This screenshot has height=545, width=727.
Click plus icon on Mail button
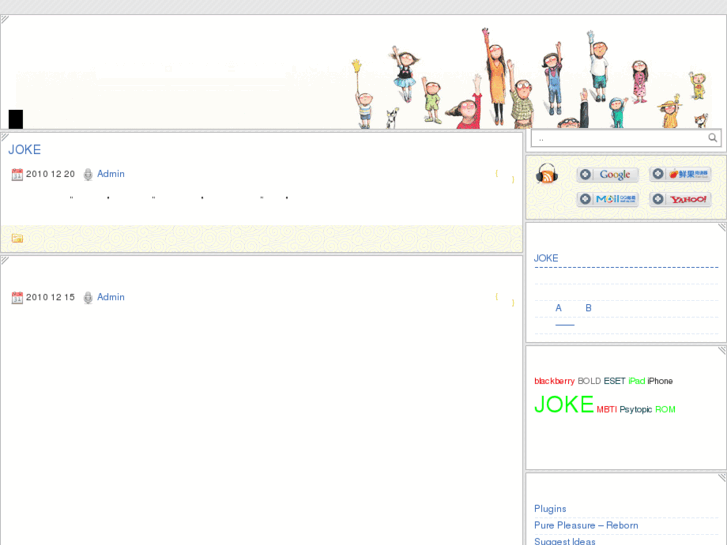[x=585, y=199]
